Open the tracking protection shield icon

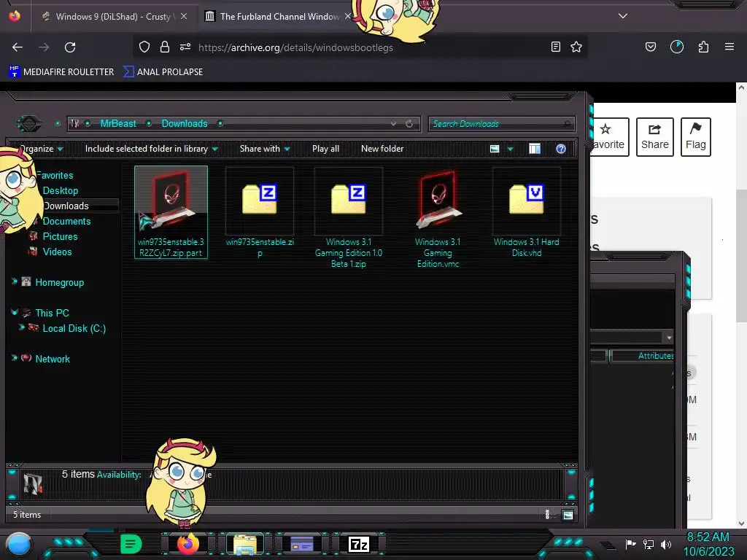[x=144, y=47]
